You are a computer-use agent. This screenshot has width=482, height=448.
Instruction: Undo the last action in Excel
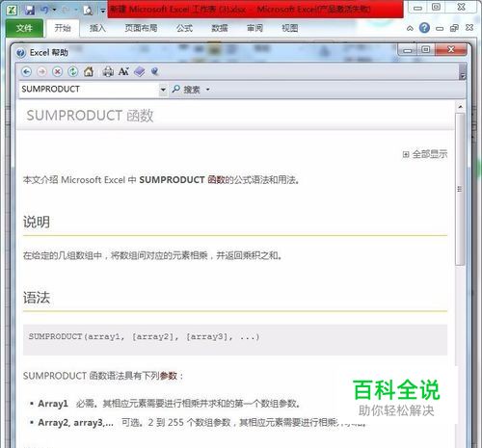pos(44,10)
